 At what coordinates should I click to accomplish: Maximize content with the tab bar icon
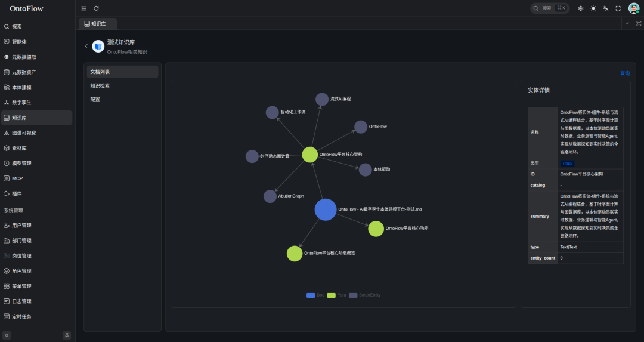point(639,23)
